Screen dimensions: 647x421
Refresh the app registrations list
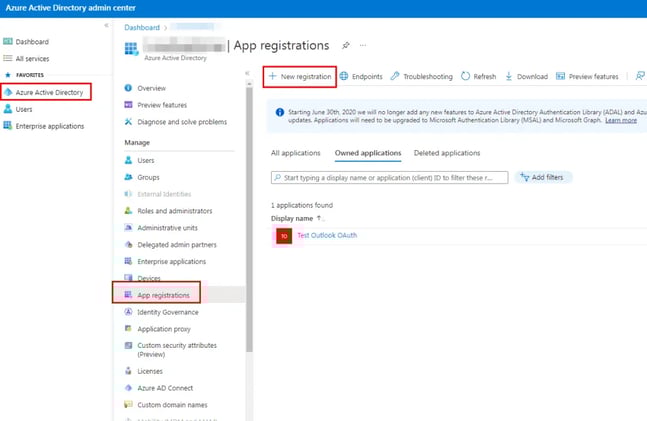478,76
